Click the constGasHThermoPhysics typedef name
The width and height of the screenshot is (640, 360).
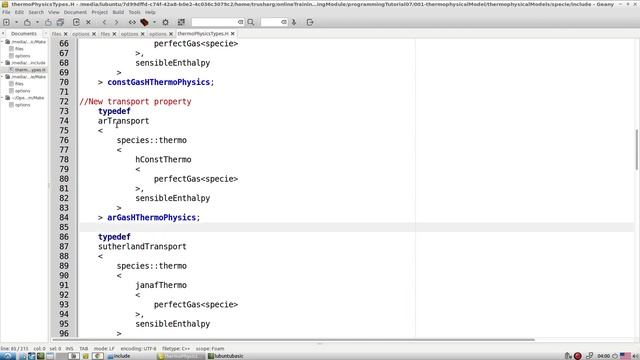(159, 82)
